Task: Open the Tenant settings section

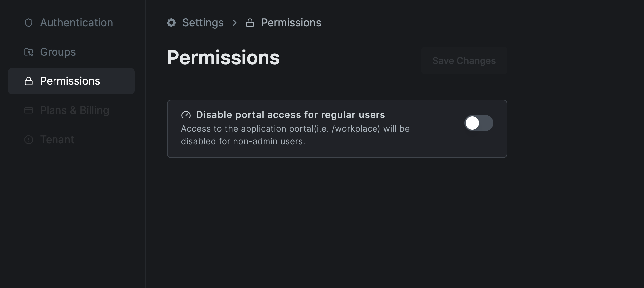Action: (57, 140)
